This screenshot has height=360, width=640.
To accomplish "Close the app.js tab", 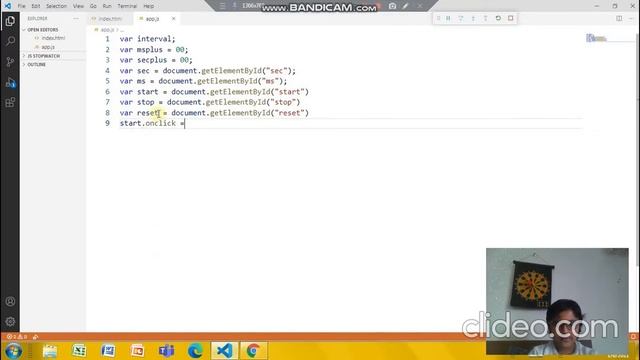I will pyautogui.click(x=173, y=19).
